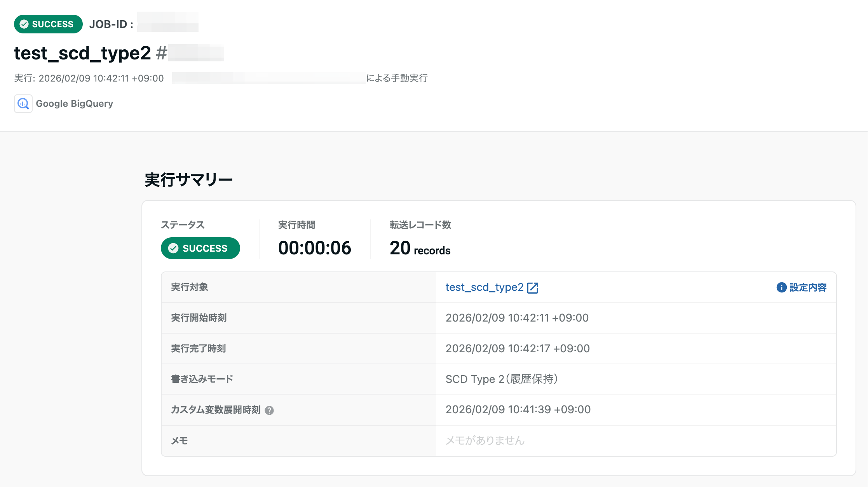Click the SUCCESS status pill at the top
This screenshot has width=868, height=487.
[48, 24]
